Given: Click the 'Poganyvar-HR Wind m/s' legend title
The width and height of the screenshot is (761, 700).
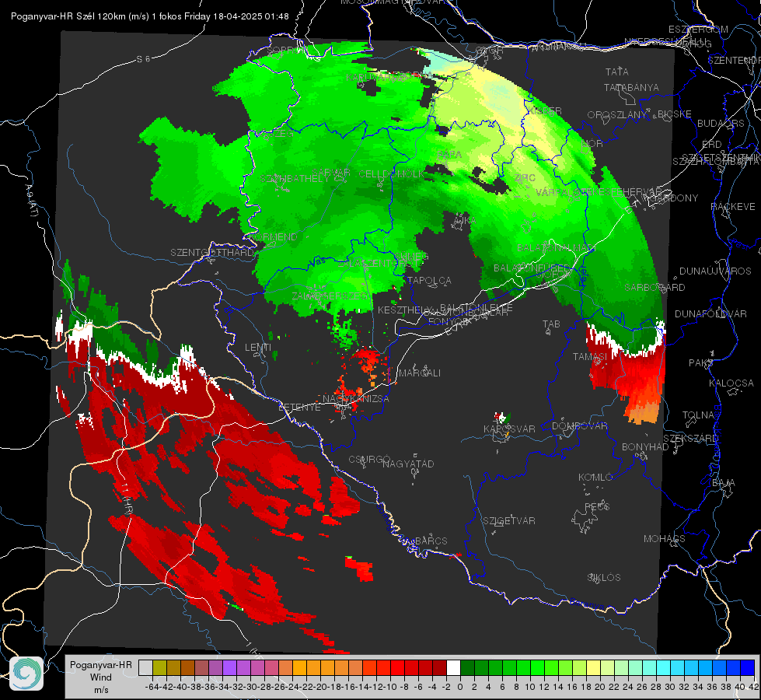Looking at the screenshot, I should point(101,677).
